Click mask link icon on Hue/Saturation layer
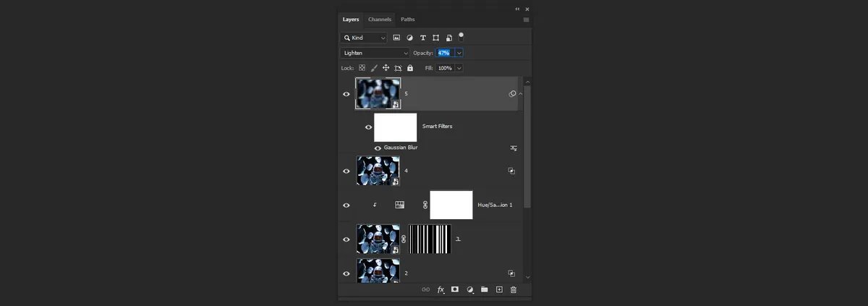 pyautogui.click(x=425, y=205)
